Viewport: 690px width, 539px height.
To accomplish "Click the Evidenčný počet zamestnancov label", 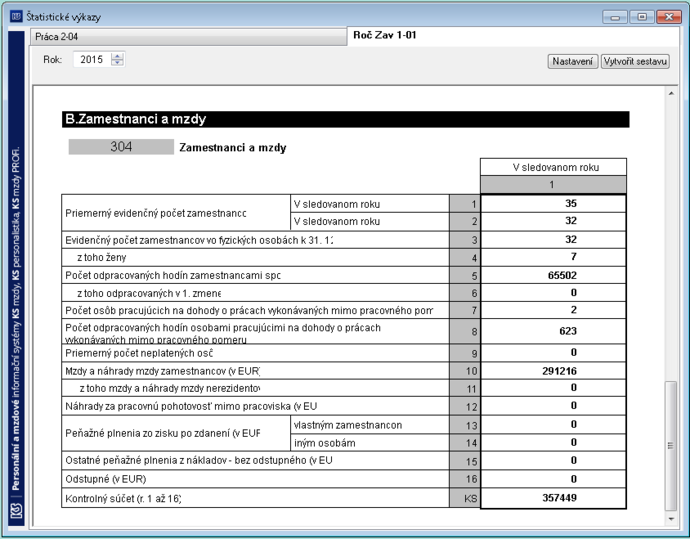I will pos(199,240).
